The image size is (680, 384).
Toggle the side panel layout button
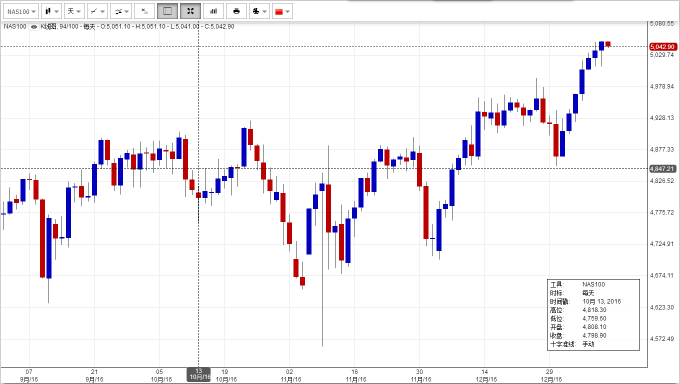coord(167,11)
